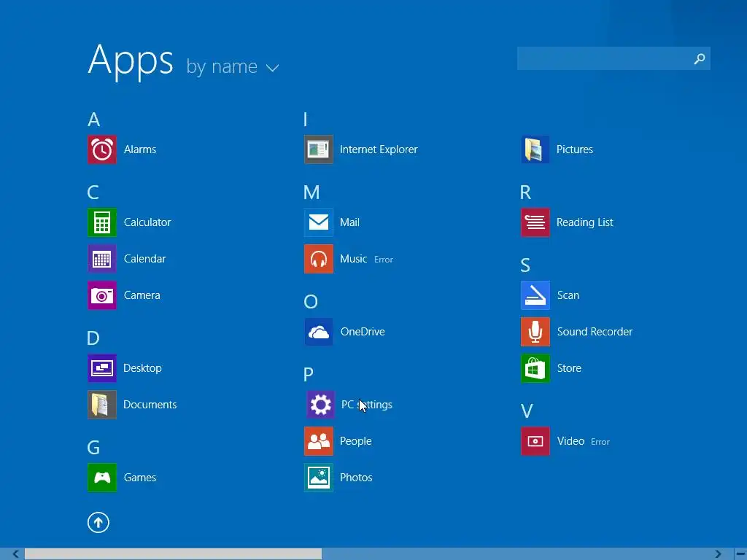Select the letter S group header
This screenshot has height=560, width=747.
525,265
